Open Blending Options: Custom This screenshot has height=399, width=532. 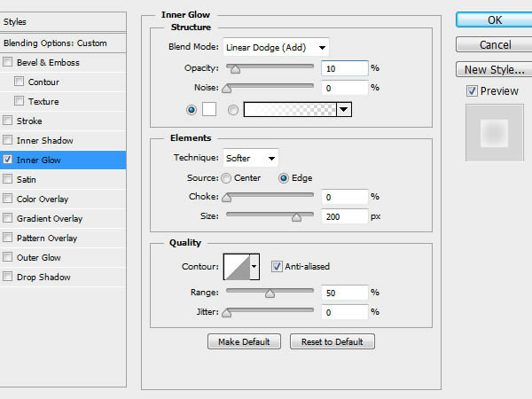[63, 43]
